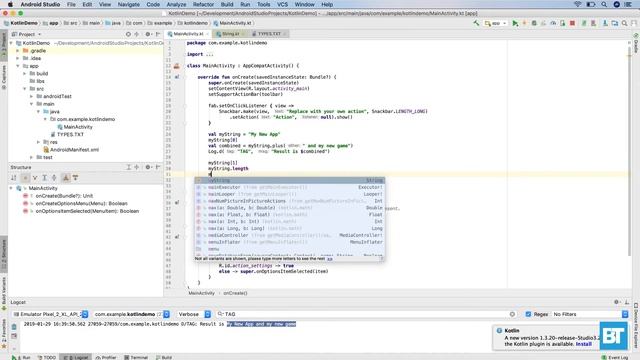640x360 pixels.
Task: Expand the res folder in project tree
Action: tap(39, 142)
